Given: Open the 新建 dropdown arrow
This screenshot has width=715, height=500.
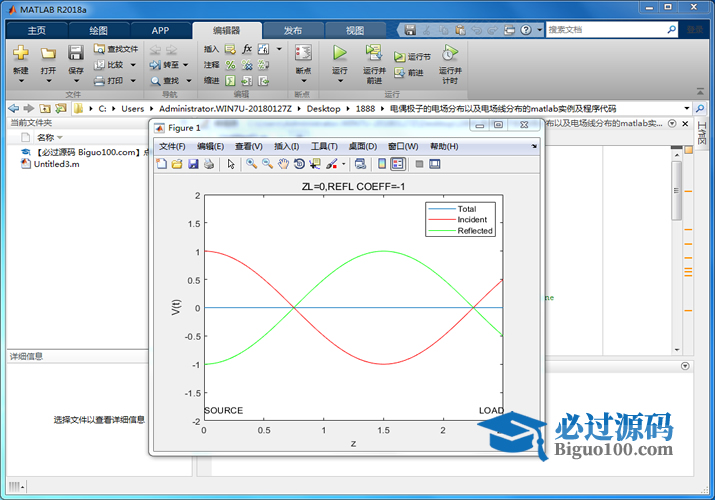Looking at the screenshot, I should pyautogui.click(x=21, y=81).
